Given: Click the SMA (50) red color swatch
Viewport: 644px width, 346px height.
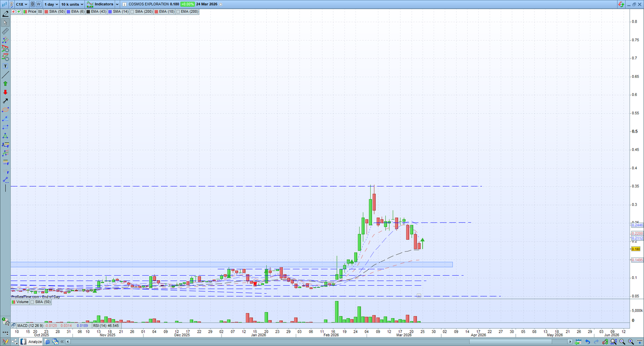Looking at the screenshot, I should point(46,11).
